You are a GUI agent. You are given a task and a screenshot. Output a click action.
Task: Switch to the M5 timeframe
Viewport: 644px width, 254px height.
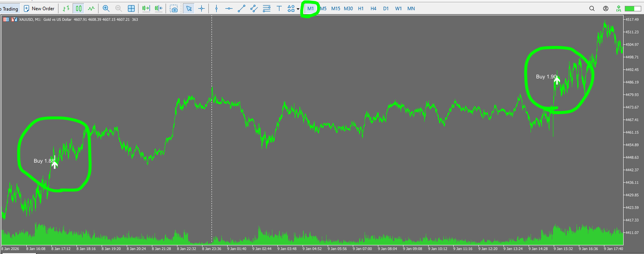pyautogui.click(x=323, y=8)
